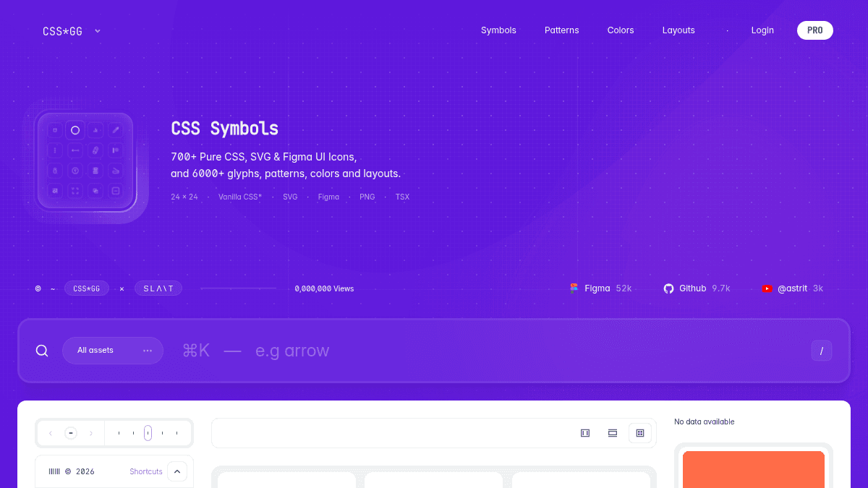Open the Layouts menu item
868x488 pixels.
click(x=678, y=30)
